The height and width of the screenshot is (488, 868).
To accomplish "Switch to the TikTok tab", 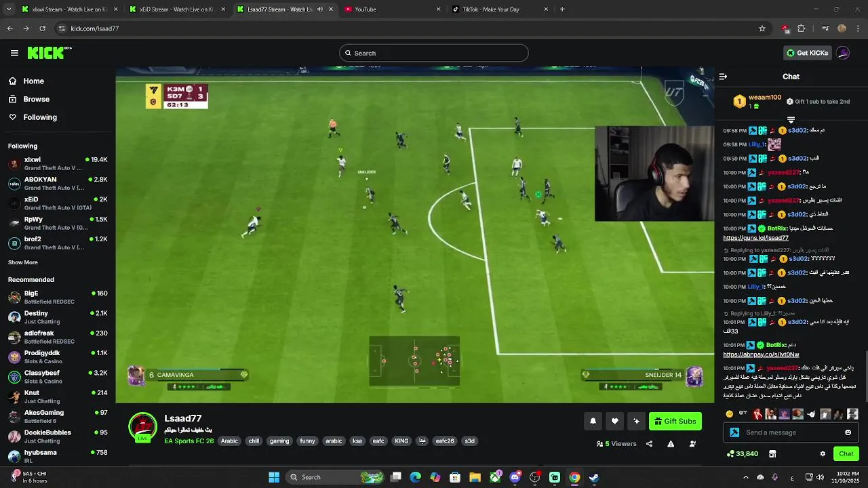I will (x=500, y=9).
